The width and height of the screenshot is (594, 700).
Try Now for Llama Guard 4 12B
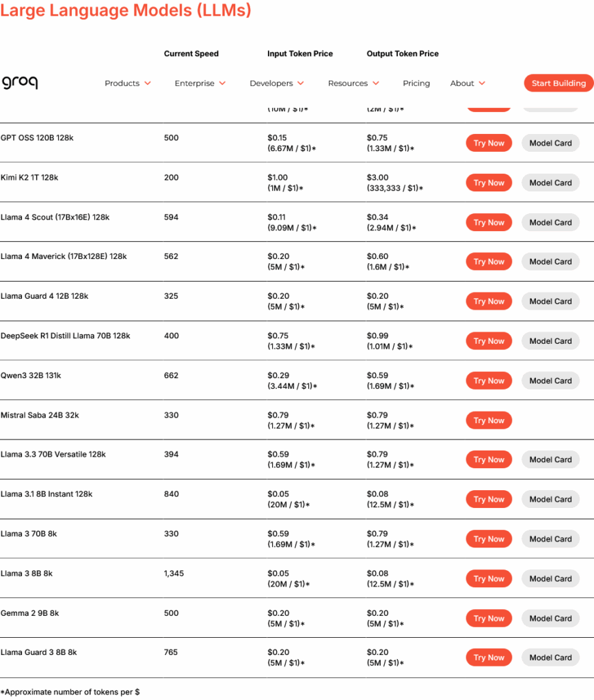tap(489, 301)
